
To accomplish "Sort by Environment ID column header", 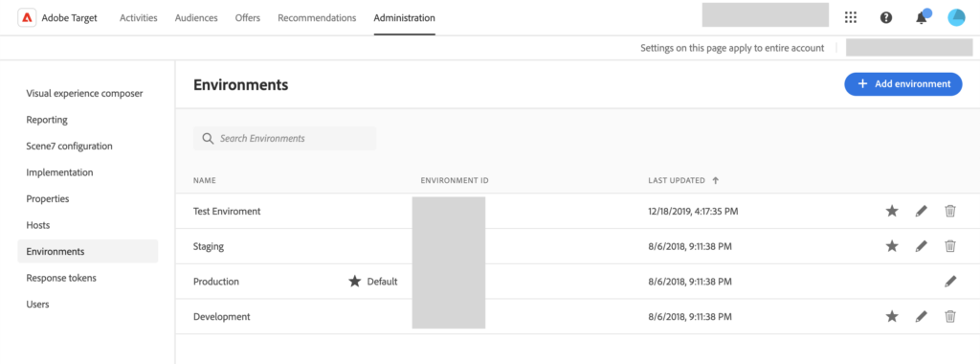I will point(455,181).
